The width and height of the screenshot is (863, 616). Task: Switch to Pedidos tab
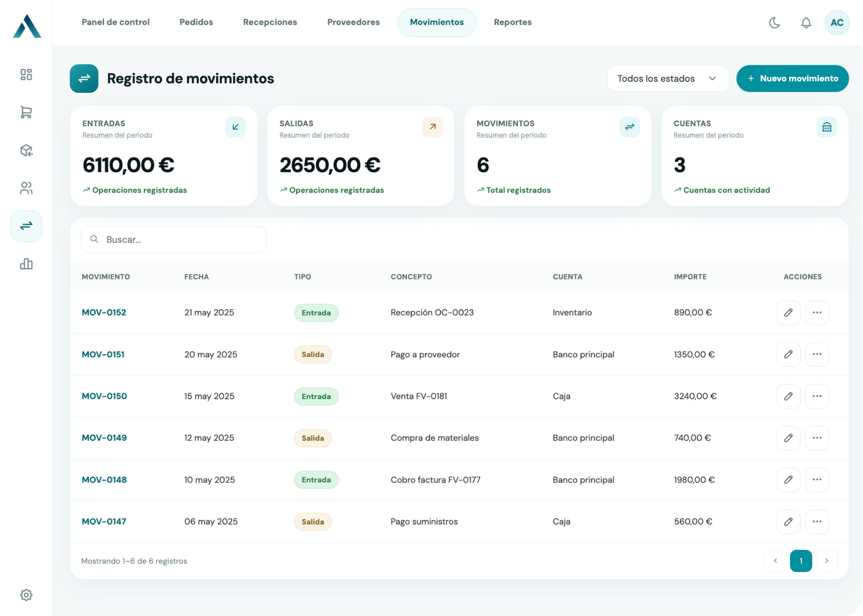(196, 22)
